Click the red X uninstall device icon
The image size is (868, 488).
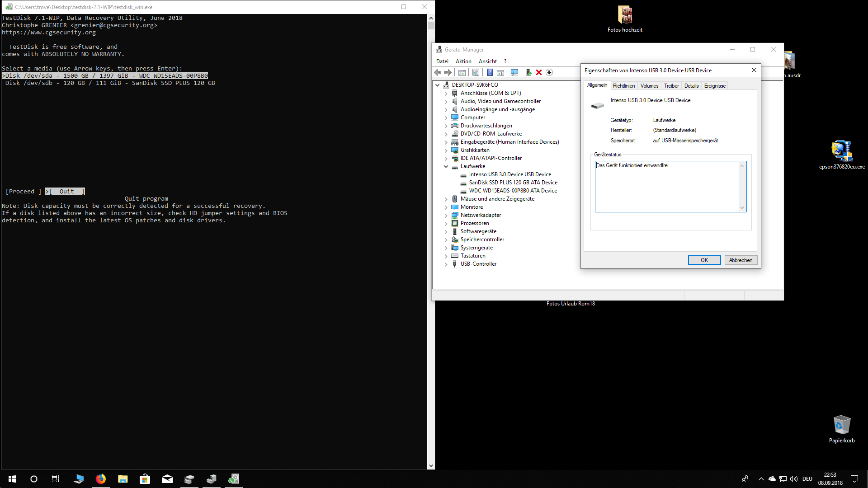pyautogui.click(x=539, y=72)
